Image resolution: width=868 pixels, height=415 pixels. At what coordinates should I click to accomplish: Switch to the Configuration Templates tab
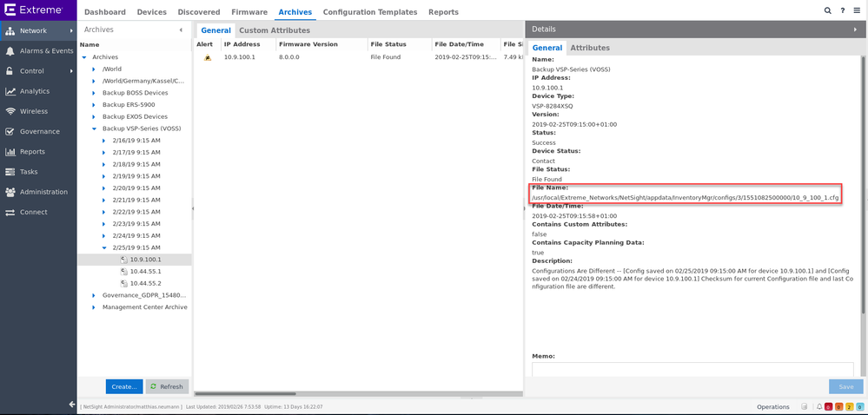click(369, 12)
